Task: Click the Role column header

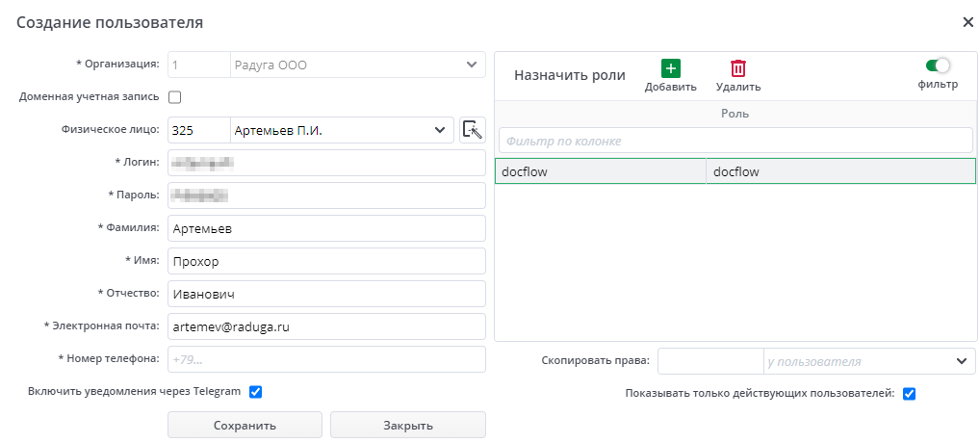Action: [x=735, y=114]
